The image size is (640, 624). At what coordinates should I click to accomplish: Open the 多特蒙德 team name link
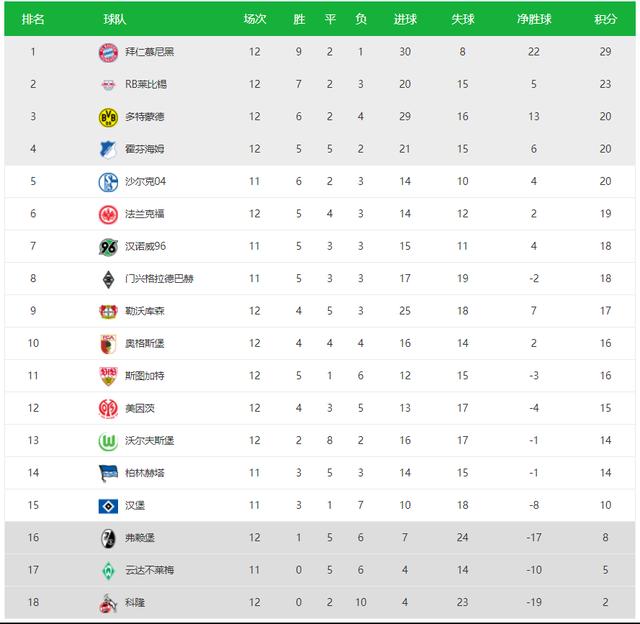tap(144, 117)
